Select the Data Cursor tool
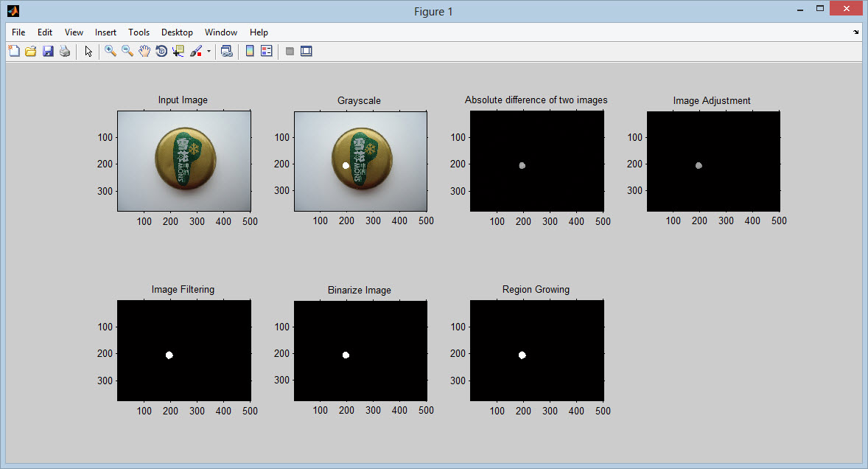This screenshot has width=868, height=469. 178,52
